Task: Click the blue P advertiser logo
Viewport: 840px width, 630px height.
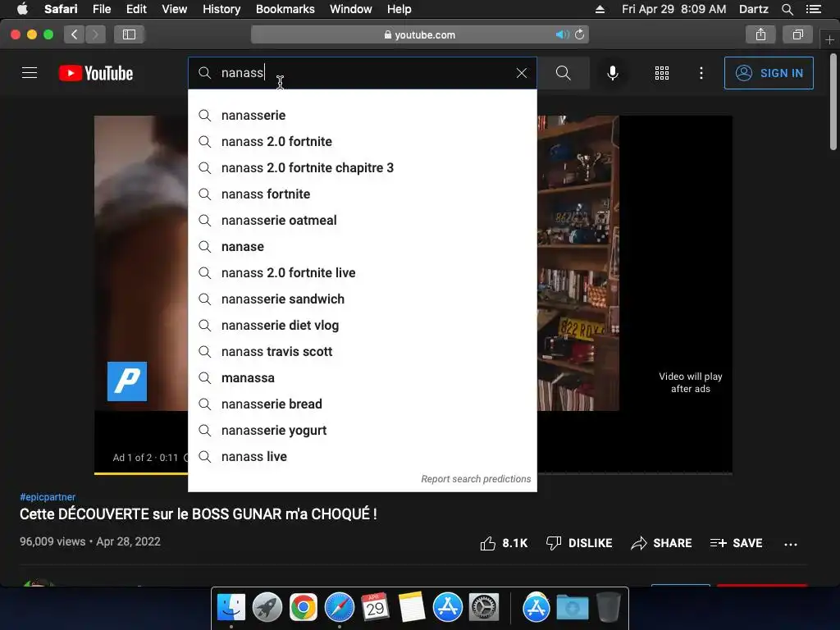Action: coord(127,381)
